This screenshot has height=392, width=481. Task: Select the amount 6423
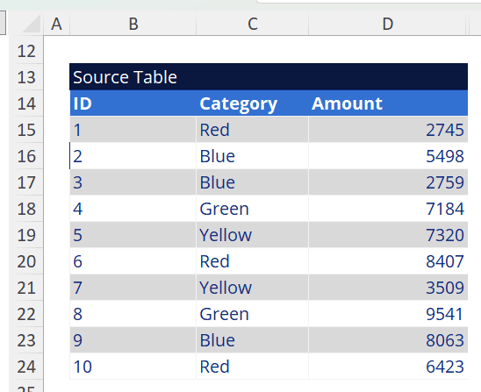pos(388,367)
